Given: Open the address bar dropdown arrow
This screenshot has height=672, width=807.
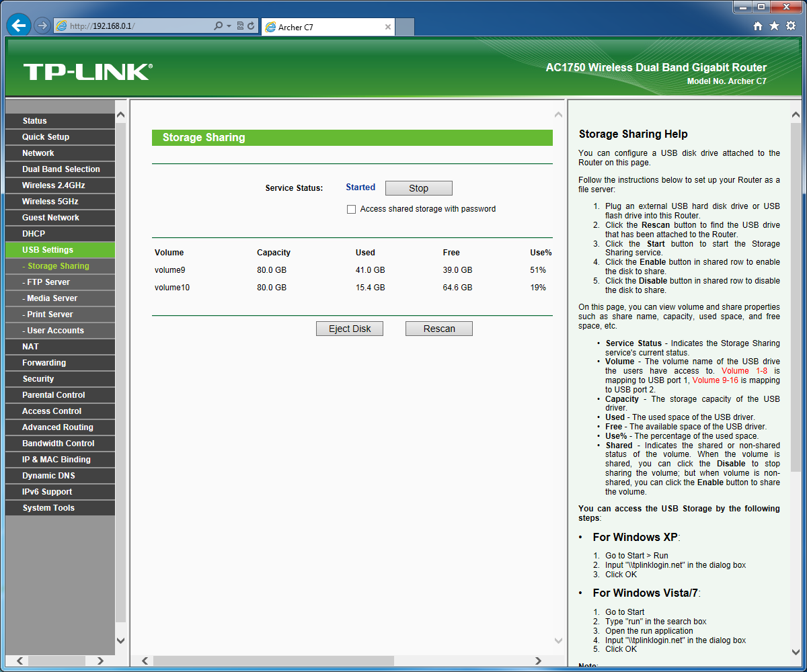Looking at the screenshot, I should (229, 26).
